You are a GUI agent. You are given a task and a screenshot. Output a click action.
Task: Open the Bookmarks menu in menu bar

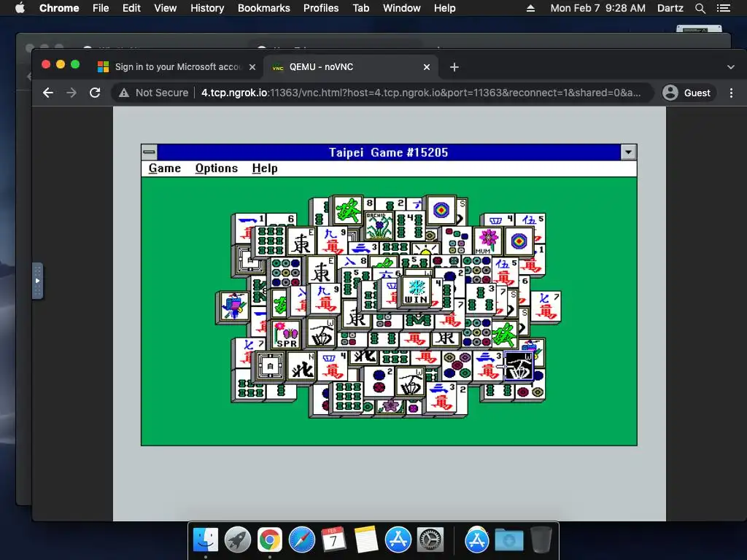coord(264,8)
